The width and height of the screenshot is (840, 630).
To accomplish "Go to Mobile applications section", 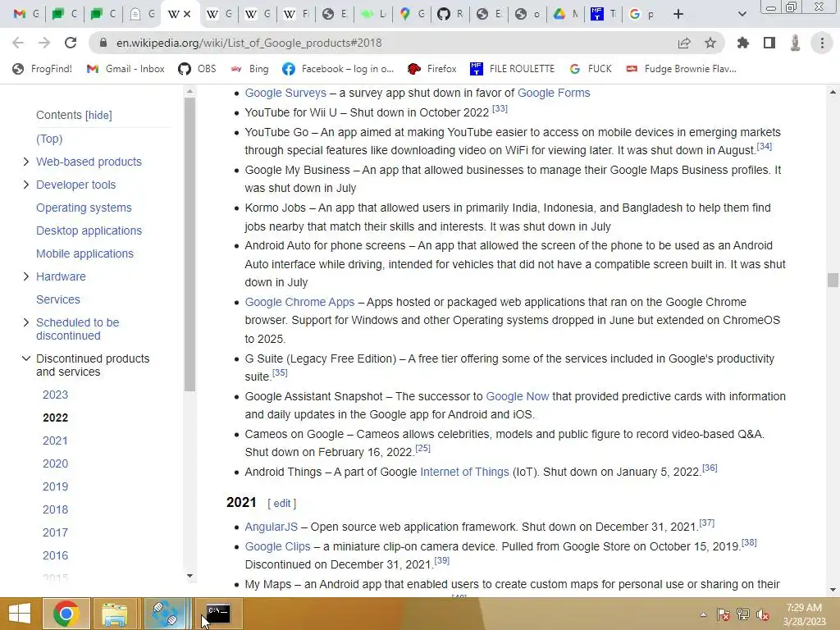I will 84,254.
